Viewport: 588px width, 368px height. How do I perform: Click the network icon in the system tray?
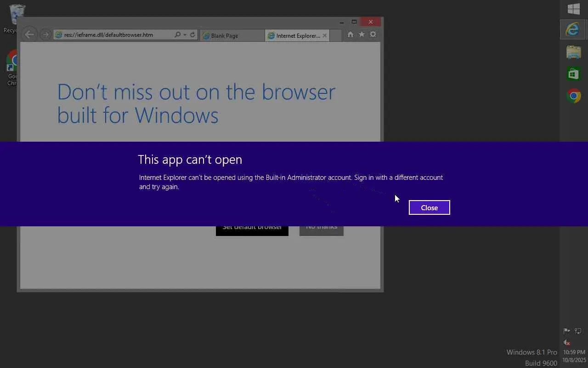578,331
